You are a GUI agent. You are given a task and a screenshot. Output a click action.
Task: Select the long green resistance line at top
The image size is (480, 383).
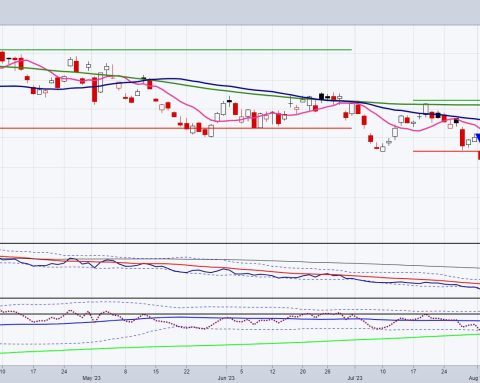(176, 50)
